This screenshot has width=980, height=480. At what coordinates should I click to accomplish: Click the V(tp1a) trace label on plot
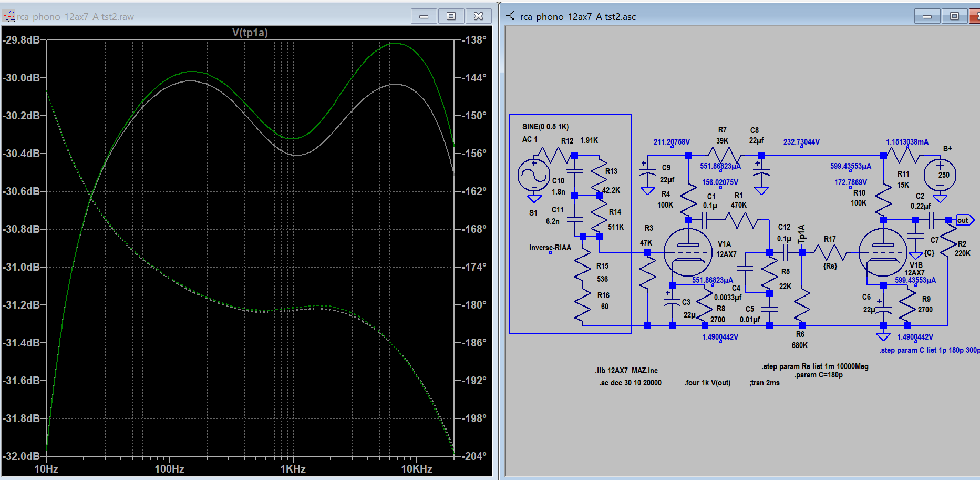tap(250, 33)
